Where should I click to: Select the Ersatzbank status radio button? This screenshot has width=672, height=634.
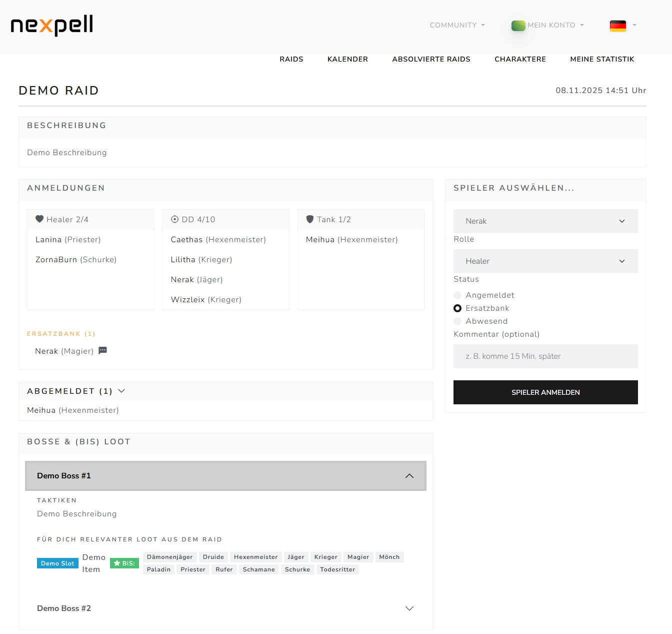point(457,308)
